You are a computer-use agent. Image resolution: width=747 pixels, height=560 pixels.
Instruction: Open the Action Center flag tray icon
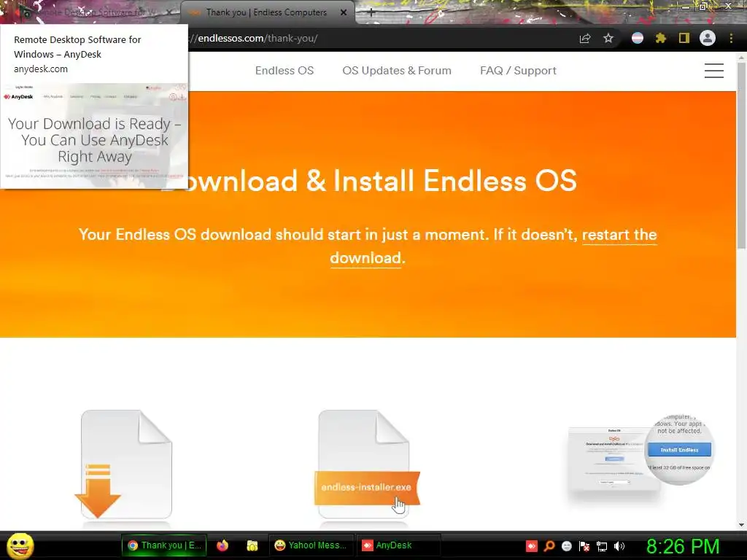pos(584,546)
